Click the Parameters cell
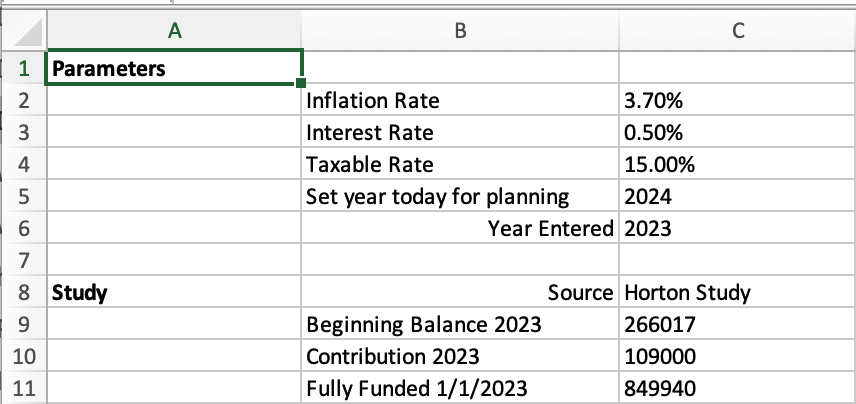This screenshot has height=404, width=856. click(x=175, y=69)
